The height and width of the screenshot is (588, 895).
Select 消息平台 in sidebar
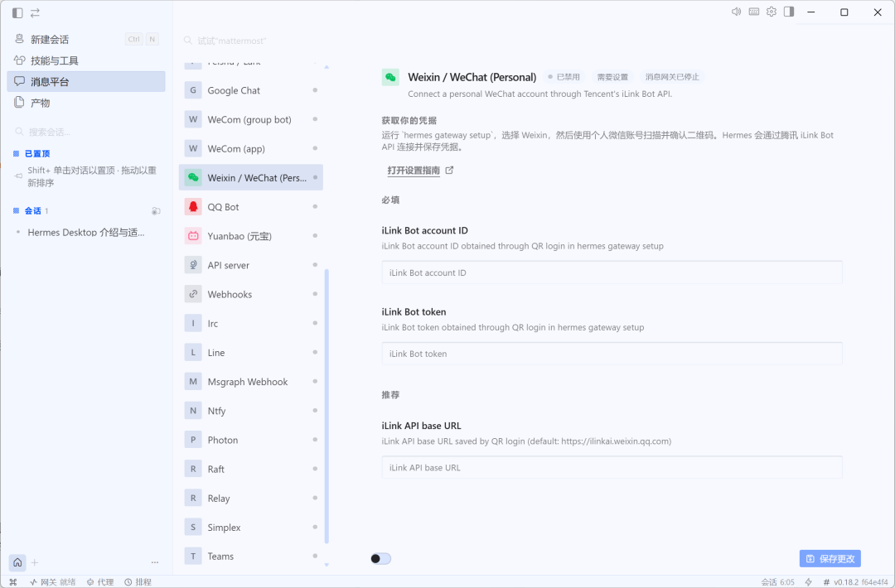click(x=86, y=81)
